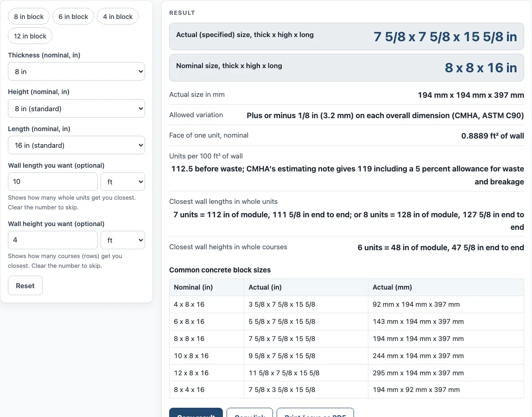This screenshot has height=417, width=532.
Task: Click the actual size result "7 5/8 x 7 5/8 x 15 5/8 in"
Action: pyautogui.click(x=445, y=37)
